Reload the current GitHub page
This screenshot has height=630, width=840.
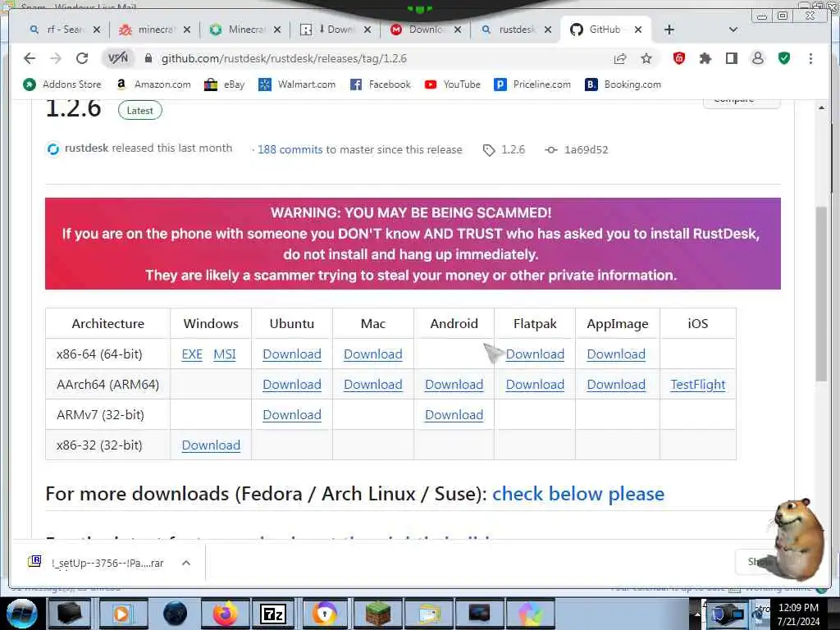(82, 58)
